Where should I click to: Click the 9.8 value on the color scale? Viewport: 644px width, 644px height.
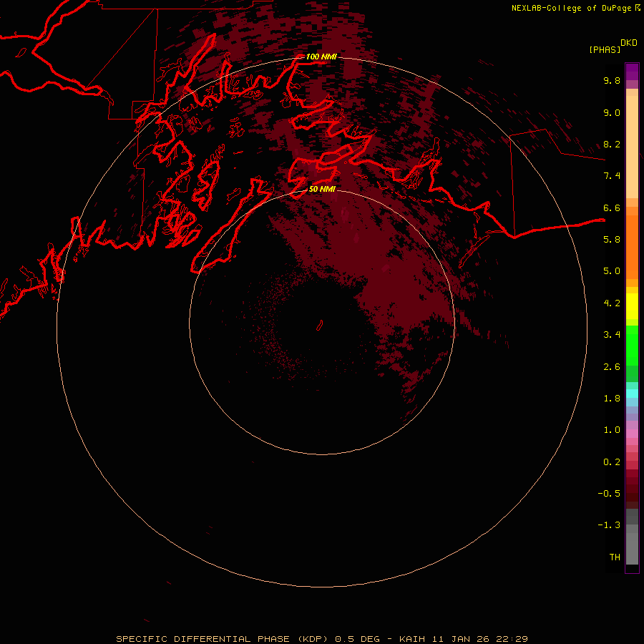click(612, 80)
